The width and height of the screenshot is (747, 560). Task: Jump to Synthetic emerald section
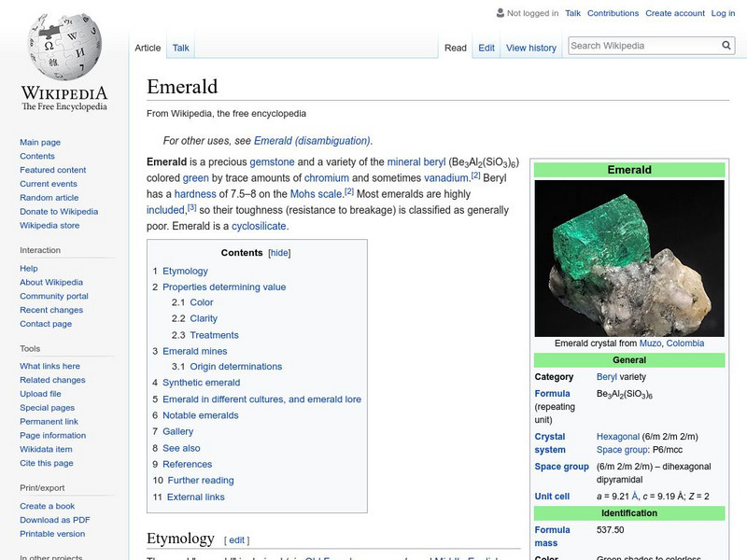click(201, 383)
